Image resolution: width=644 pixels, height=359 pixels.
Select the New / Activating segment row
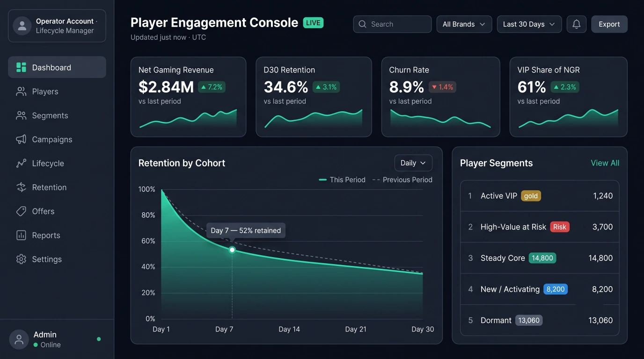click(540, 289)
